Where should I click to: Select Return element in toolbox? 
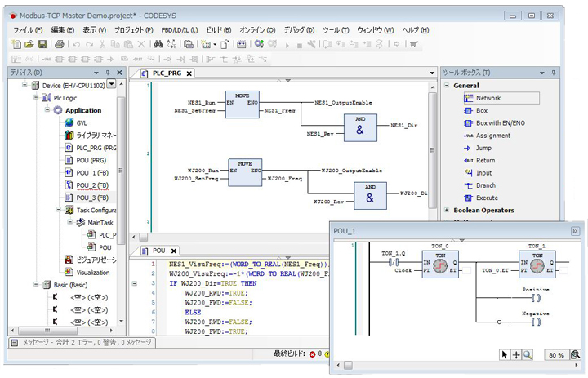click(x=479, y=160)
